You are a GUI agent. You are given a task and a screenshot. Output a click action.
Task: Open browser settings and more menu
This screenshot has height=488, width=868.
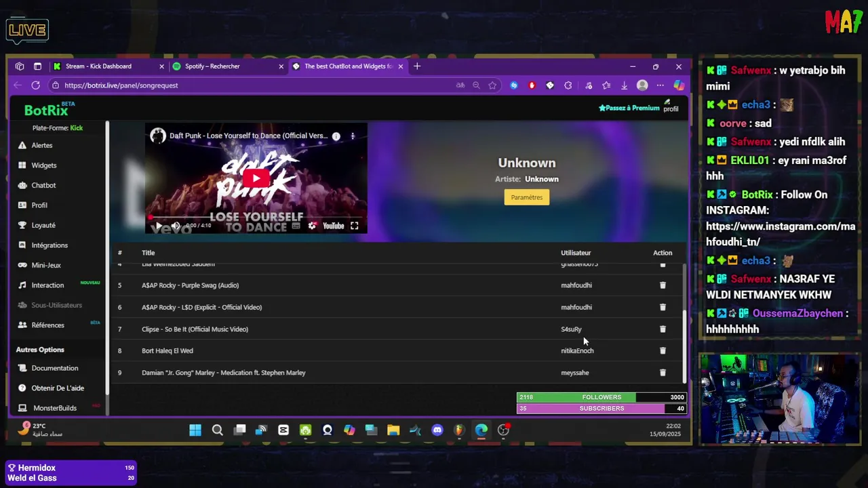click(660, 85)
